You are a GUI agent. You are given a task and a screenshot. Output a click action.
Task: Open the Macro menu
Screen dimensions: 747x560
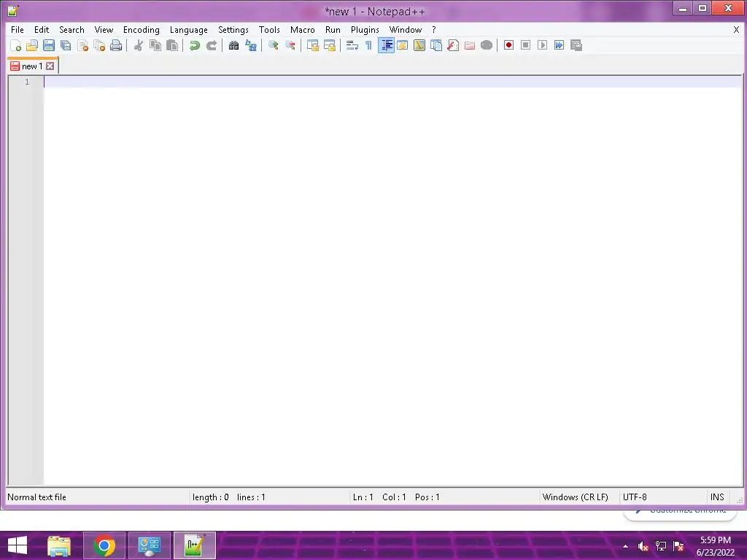(303, 29)
